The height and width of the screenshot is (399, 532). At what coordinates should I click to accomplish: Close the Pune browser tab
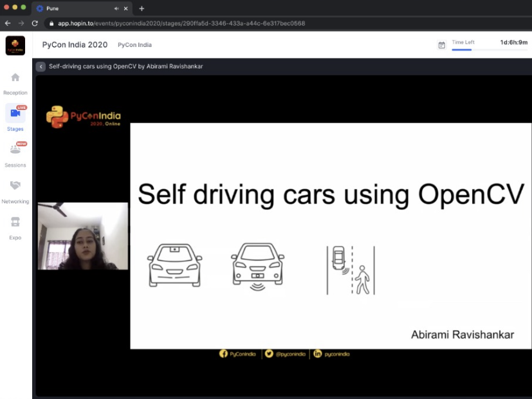(x=126, y=8)
